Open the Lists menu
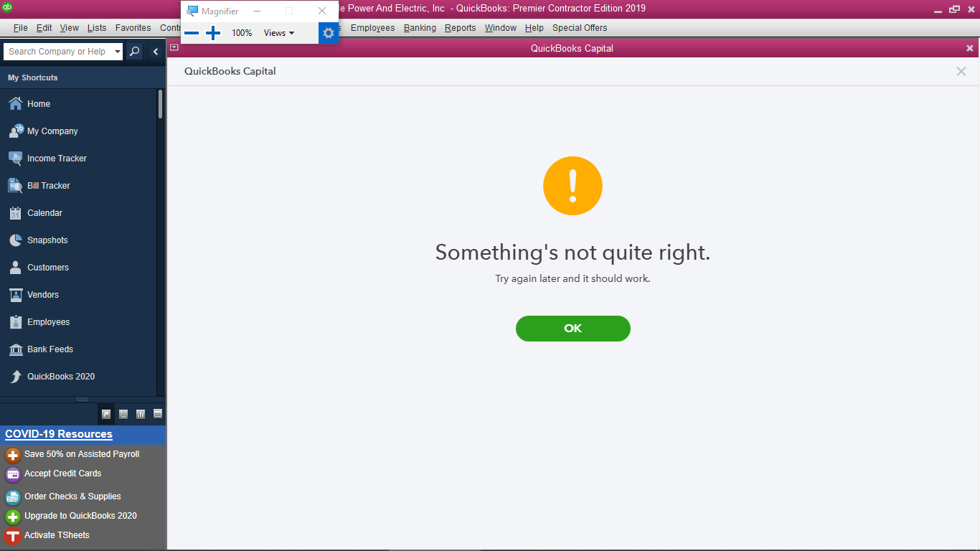 click(97, 28)
